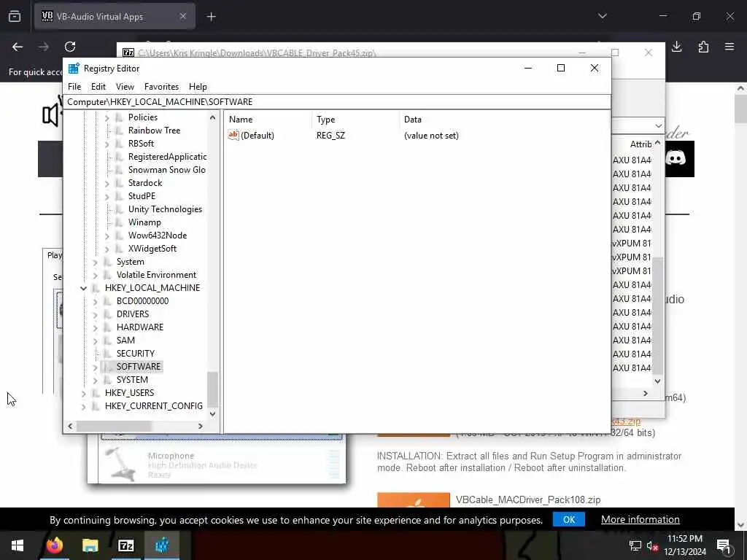Click the Registry Editor title icon

pyautogui.click(x=74, y=68)
